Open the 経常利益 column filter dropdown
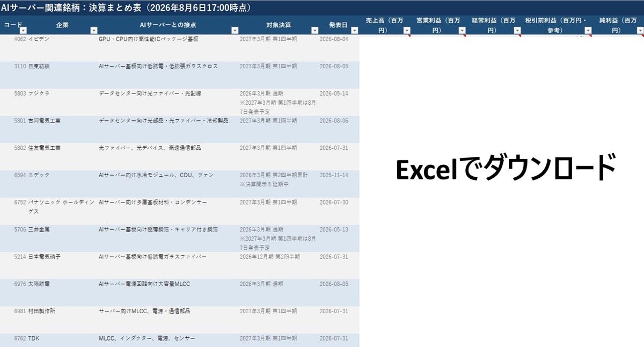Screen dimensions: 644x347 [x=517, y=31]
